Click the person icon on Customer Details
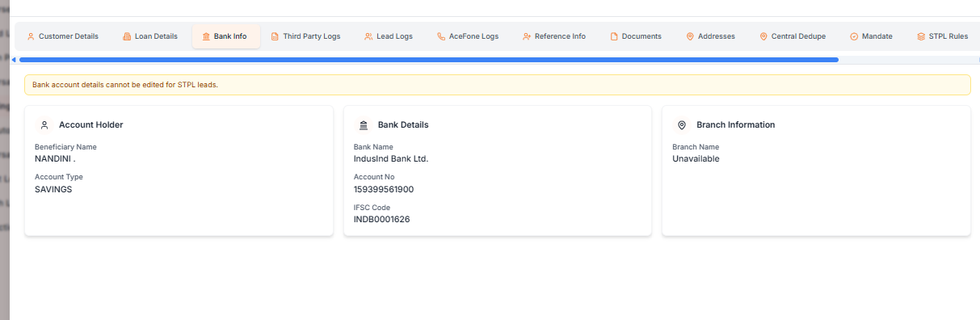980x320 pixels. click(x=31, y=36)
